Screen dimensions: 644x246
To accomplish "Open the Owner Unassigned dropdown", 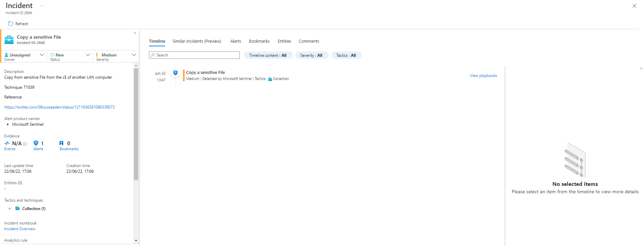I will (42, 55).
